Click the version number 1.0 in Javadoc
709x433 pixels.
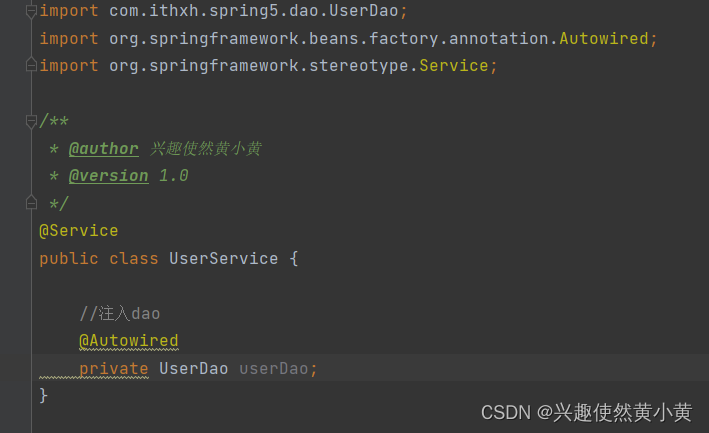[174, 176]
